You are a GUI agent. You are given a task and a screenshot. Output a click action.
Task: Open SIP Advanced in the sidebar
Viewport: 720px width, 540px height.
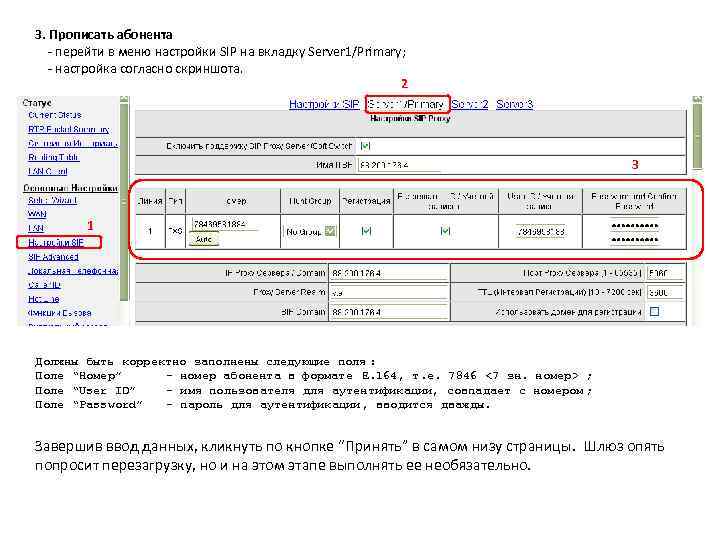[x=53, y=257]
